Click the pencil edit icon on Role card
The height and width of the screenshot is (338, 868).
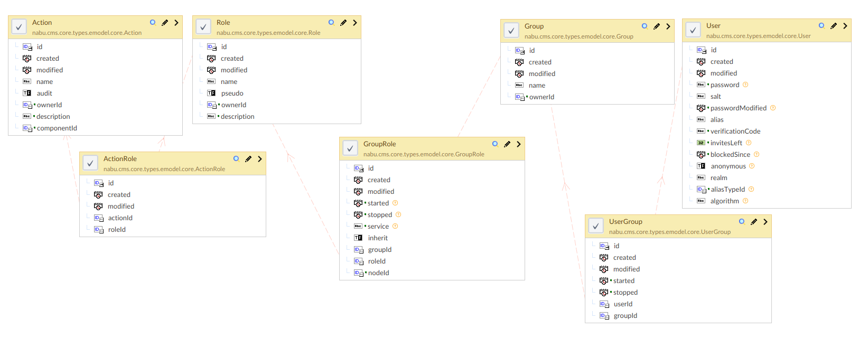(x=343, y=23)
